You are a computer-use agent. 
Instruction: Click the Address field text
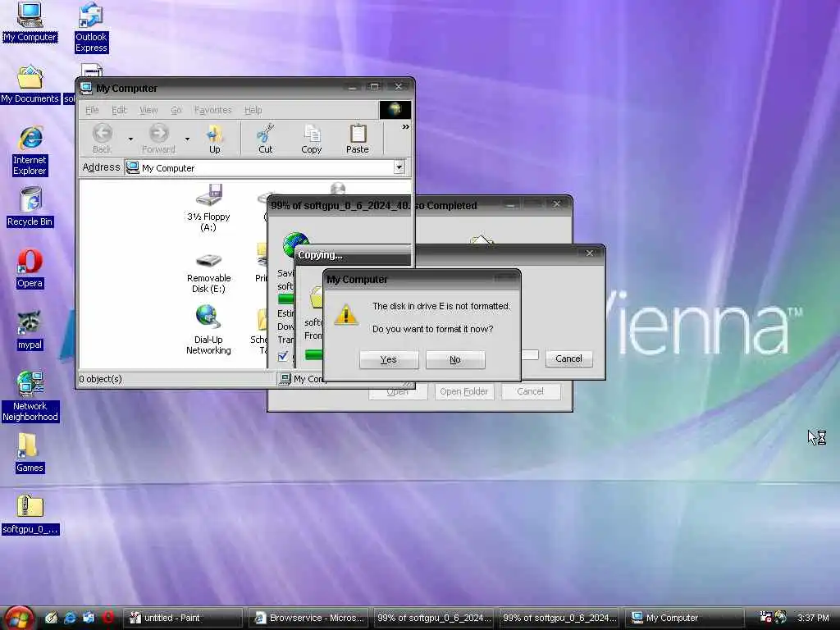pos(168,167)
